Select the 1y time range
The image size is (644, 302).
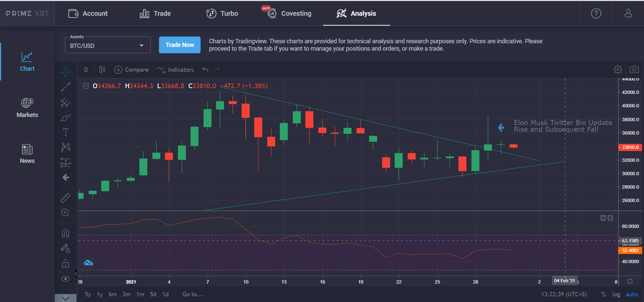coord(99,294)
